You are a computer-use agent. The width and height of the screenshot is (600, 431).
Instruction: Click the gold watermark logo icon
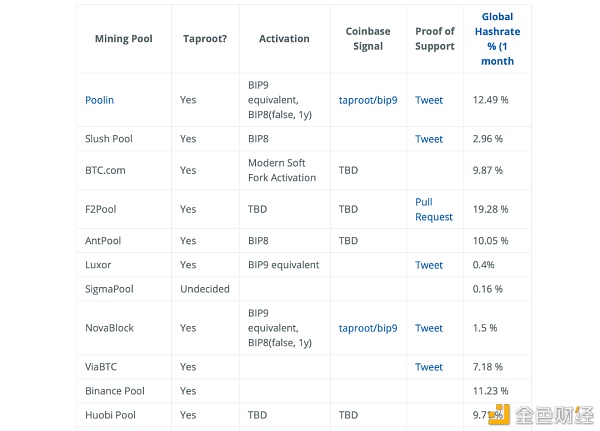(499, 415)
